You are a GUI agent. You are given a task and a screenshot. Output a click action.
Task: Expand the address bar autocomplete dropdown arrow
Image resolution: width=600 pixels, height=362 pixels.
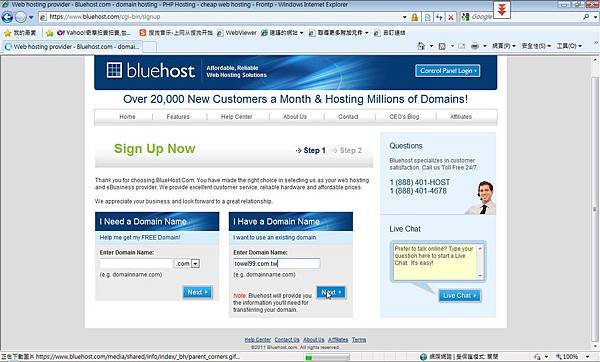(x=404, y=17)
